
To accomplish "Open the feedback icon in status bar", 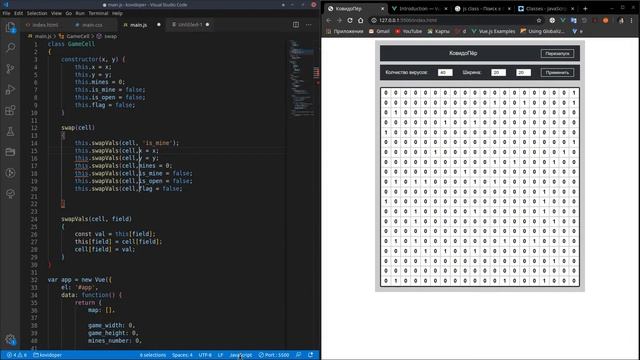I will coord(298,355).
